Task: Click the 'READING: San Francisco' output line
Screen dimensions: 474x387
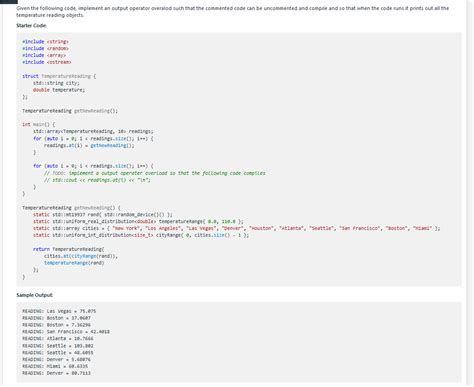Action: pyautogui.click(x=66, y=332)
